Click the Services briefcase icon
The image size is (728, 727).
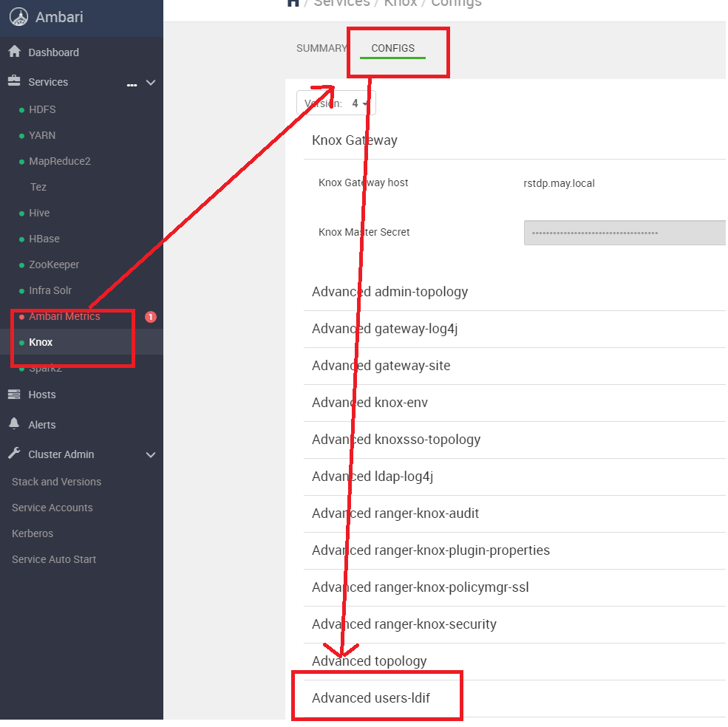point(14,81)
